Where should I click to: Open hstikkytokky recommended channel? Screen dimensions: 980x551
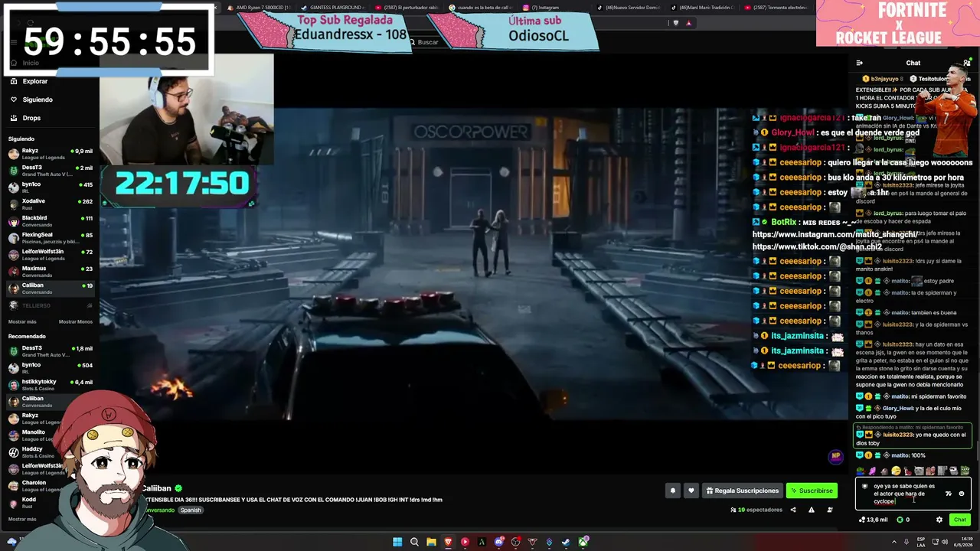click(50, 385)
